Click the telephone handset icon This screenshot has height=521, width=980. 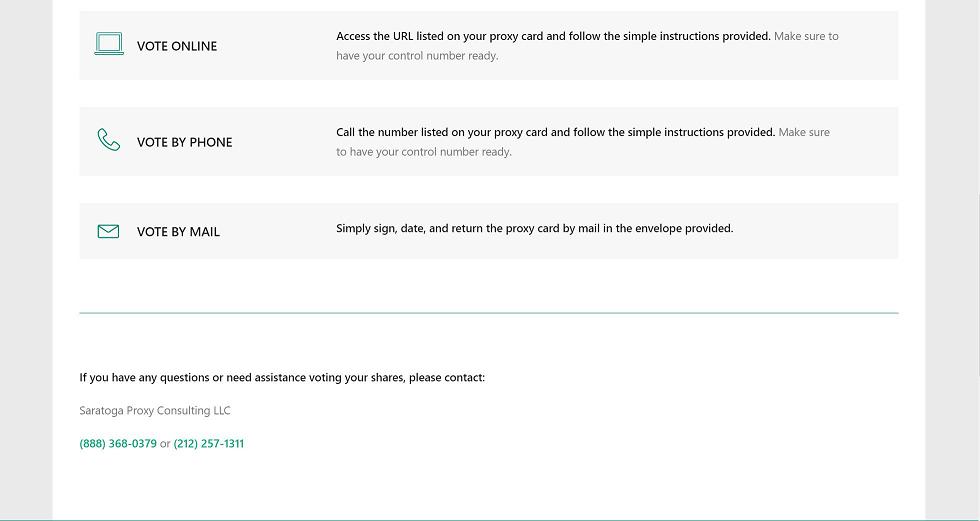[108, 140]
